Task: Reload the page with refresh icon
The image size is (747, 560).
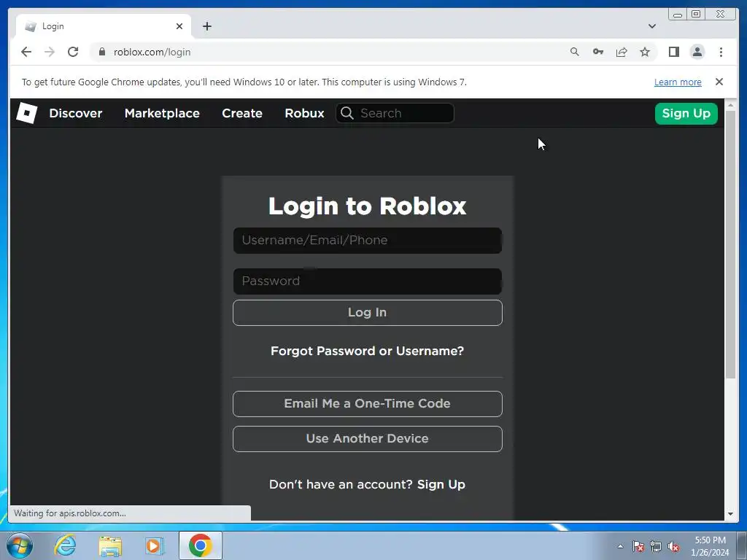Action: click(73, 52)
